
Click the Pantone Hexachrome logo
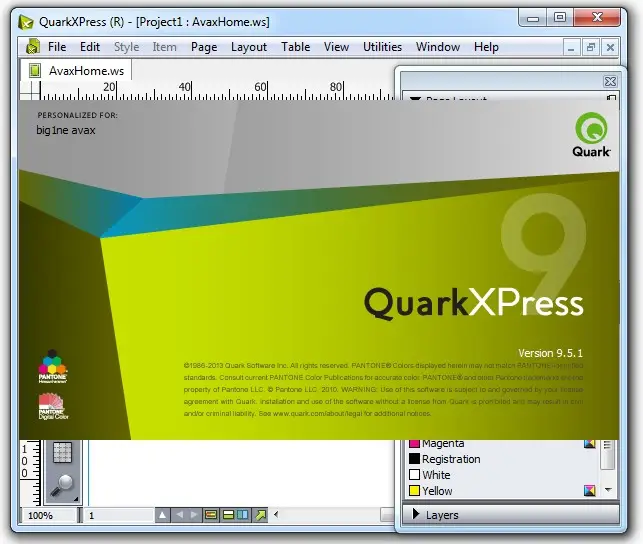[x=52, y=366]
